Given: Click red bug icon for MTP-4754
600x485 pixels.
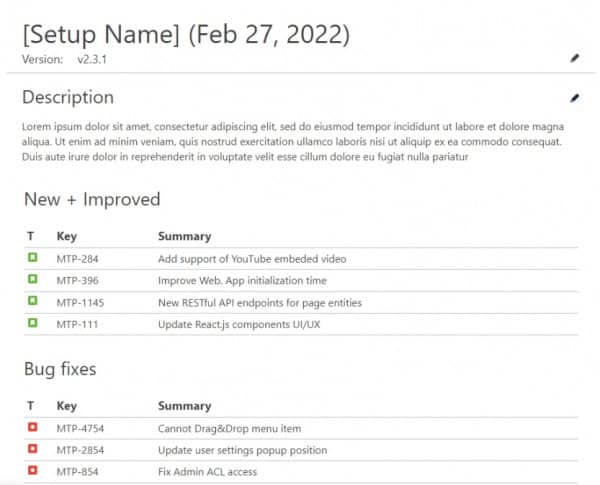Looking at the screenshot, I should [32, 429].
